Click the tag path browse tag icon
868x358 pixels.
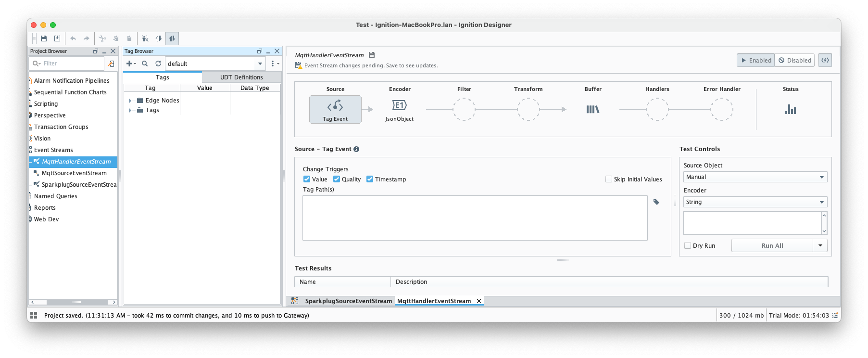click(x=656, y=202)
